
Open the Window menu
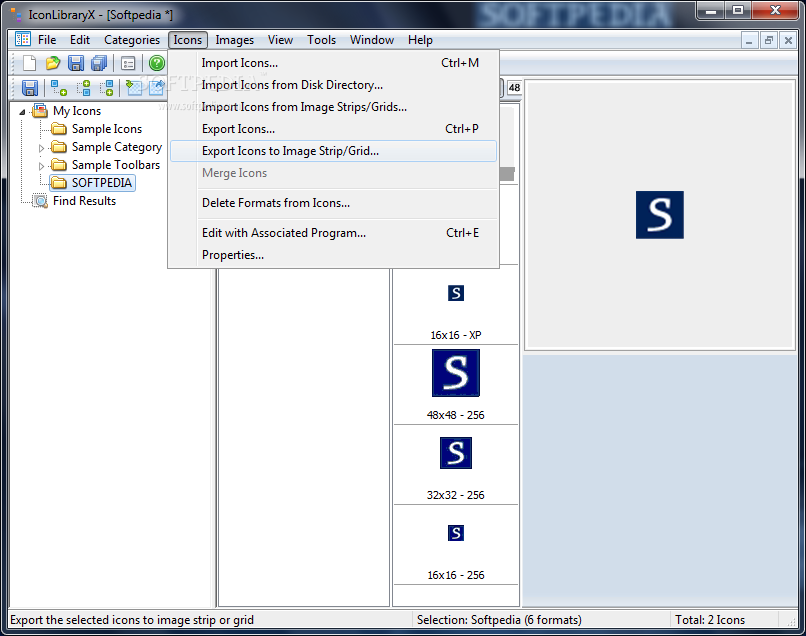tap(372, 40)
